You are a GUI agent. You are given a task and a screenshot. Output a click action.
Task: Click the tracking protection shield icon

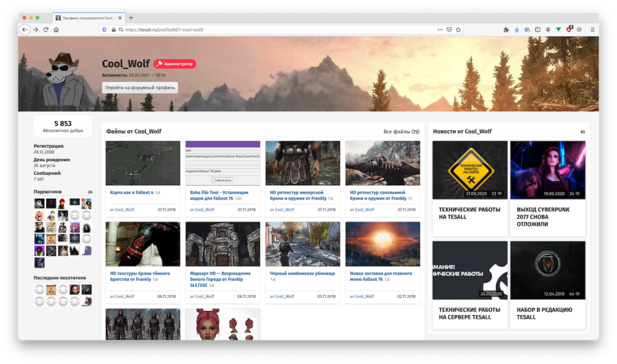coord(104,30)
